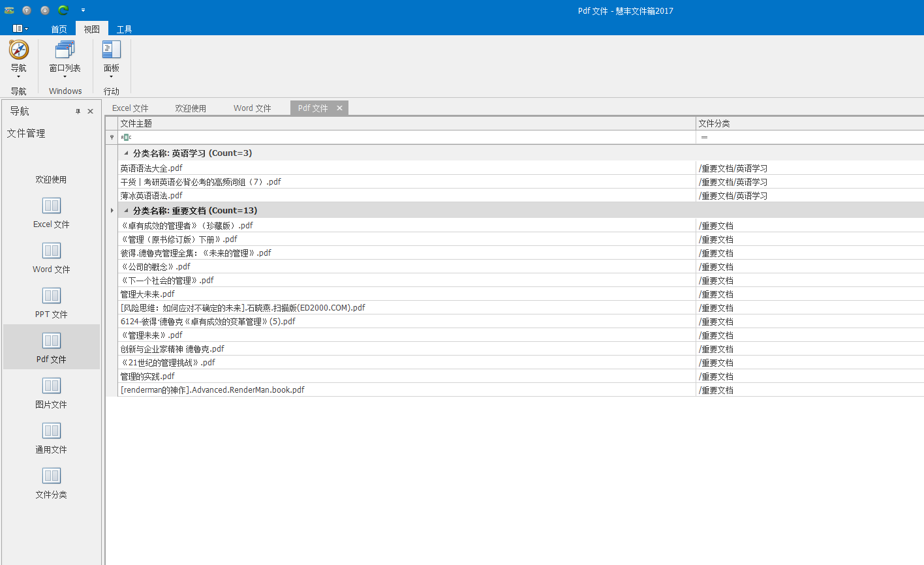Select 欢迎使用 in navigation panel

51,179
